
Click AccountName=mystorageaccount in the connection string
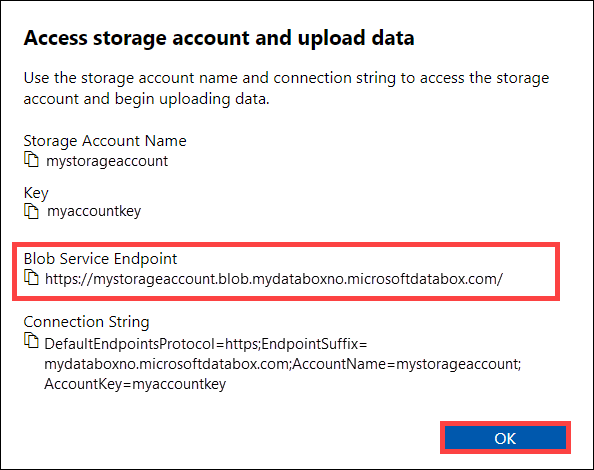coord(406,364)
